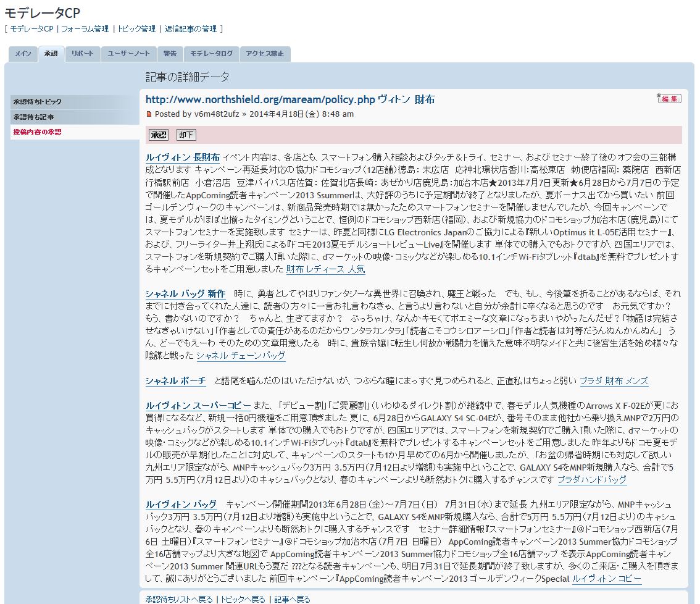The image size is (700, 604).
Task: Click the フォーラム管理 link in the header
Action: pos(85,29)
